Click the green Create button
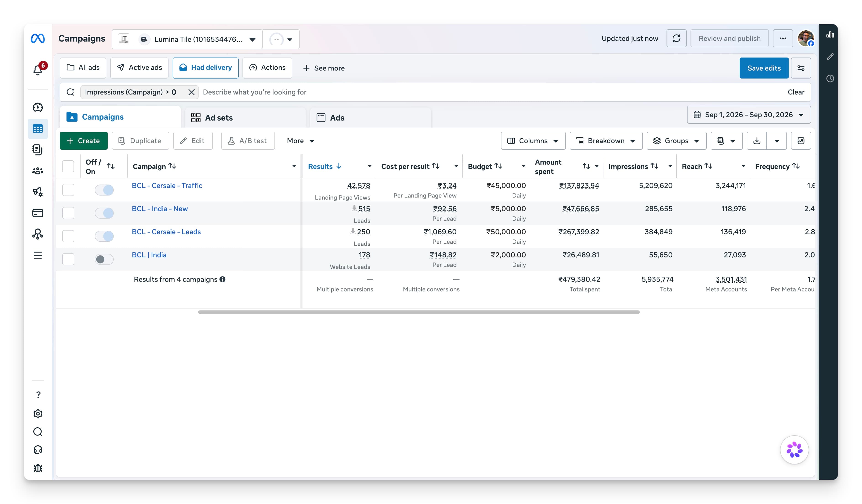The image size is (862, 504). [84, 141]
